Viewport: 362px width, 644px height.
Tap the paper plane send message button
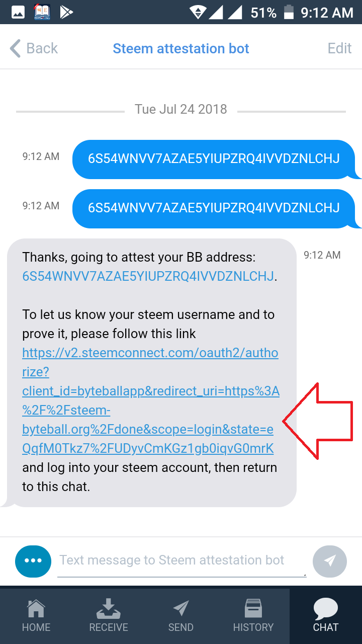pos(330,561)
